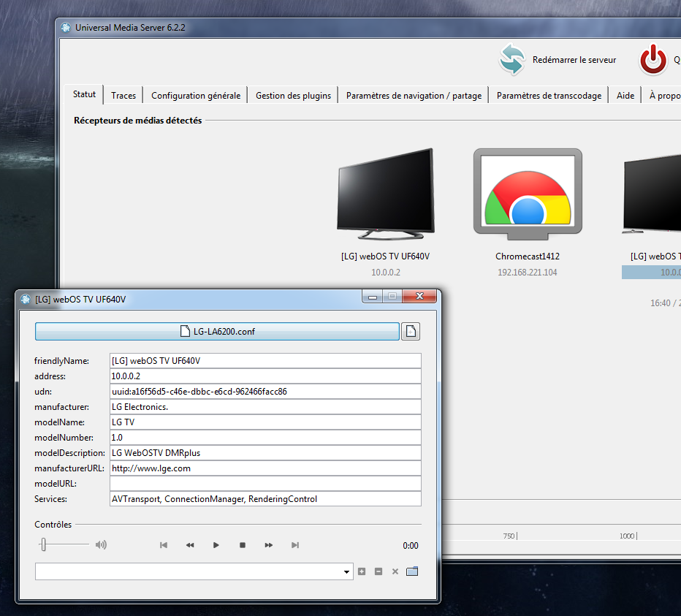Image resolution: width=681 pixels, height=616 pixels.
Task: Click the clear playlist X icon
Action: coord(395,571)
